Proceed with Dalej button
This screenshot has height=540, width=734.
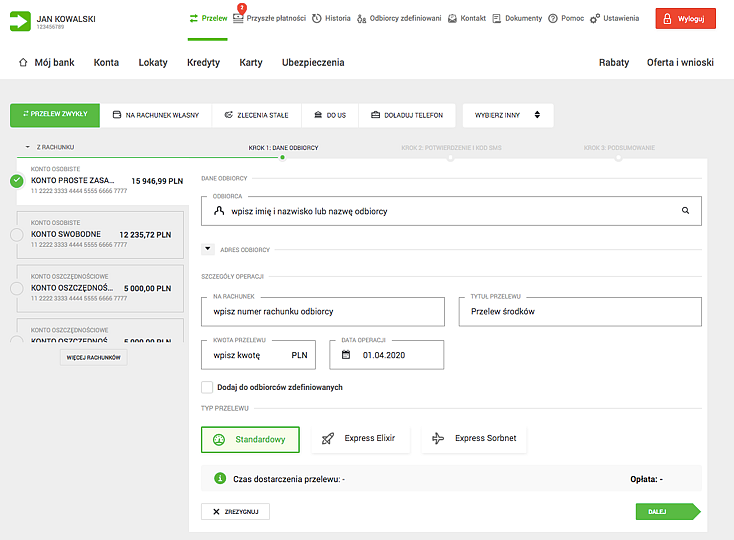[668, 511]
